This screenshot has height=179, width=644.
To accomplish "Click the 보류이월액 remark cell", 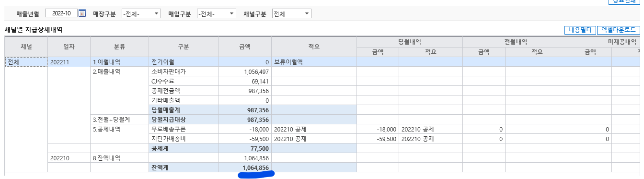I will [x=314, y=62].
